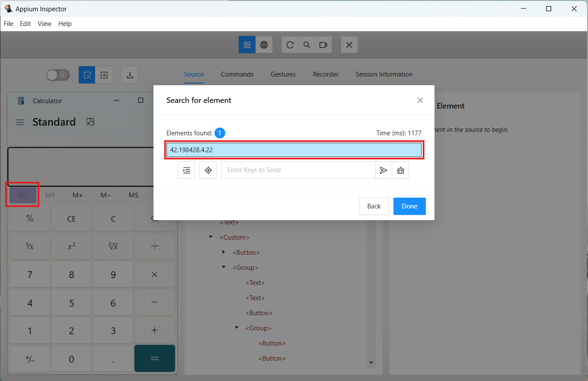Switch to the Commands tab

[x=237, y=74]
